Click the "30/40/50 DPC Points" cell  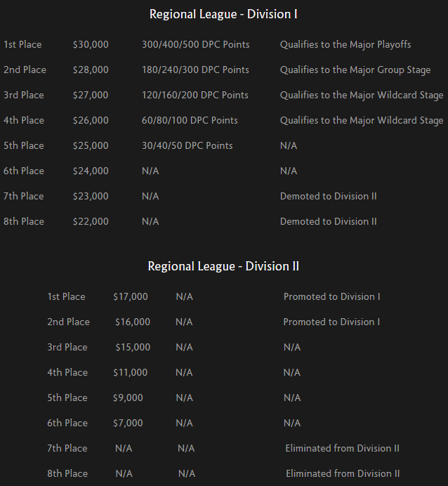coord(187,145)
